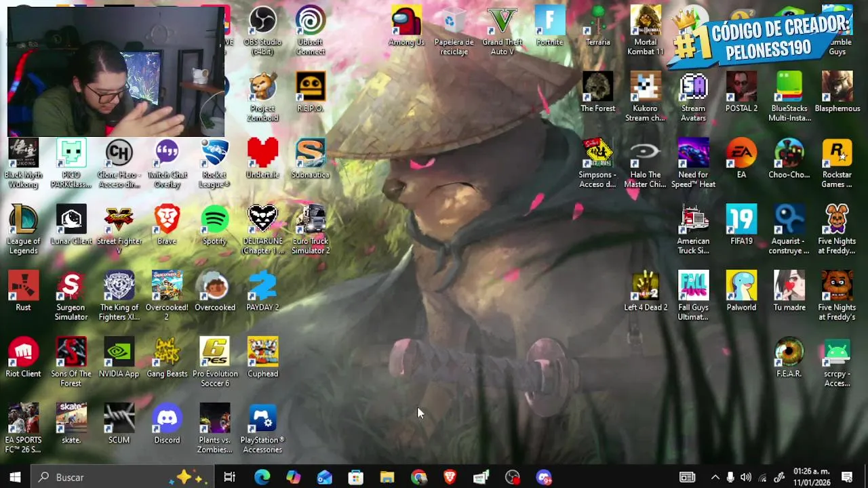Open the Riot Client shortcut
This screenshot has width=868, height=488.
pos(23,352)
